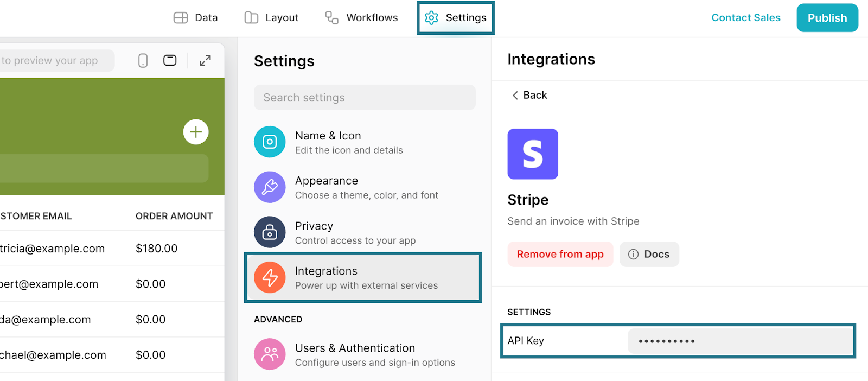The width and height of the screenshot is (868, 381).
Task: Click the Contact Sales link
Action: [x=746, y=18]
